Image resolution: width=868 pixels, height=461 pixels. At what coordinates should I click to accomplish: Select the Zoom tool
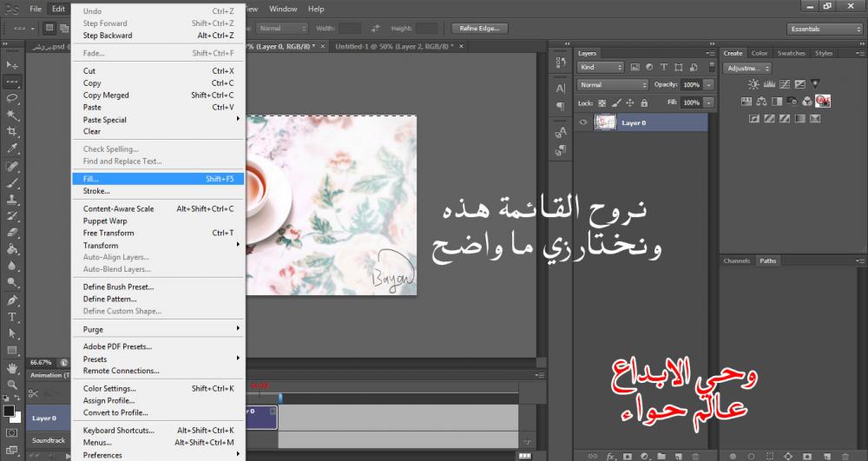point(12,383)
